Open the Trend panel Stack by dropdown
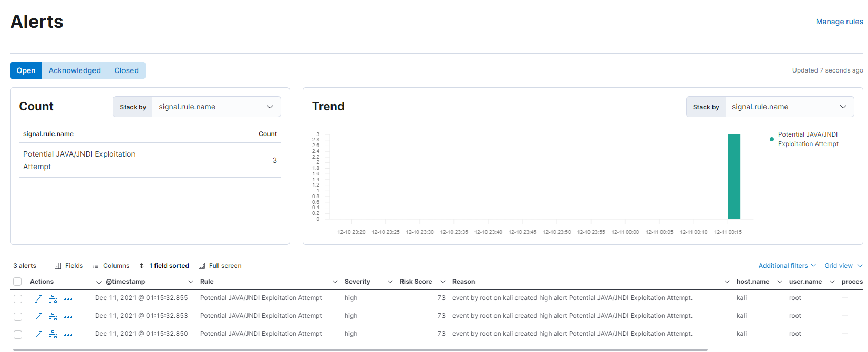Viewport: 868px width, 352px height. pos(790,107)
